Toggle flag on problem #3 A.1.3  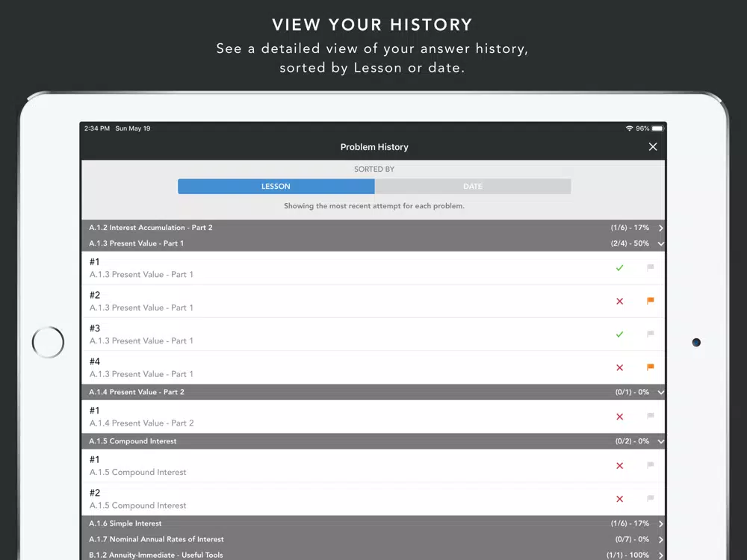tap(651, 335)
